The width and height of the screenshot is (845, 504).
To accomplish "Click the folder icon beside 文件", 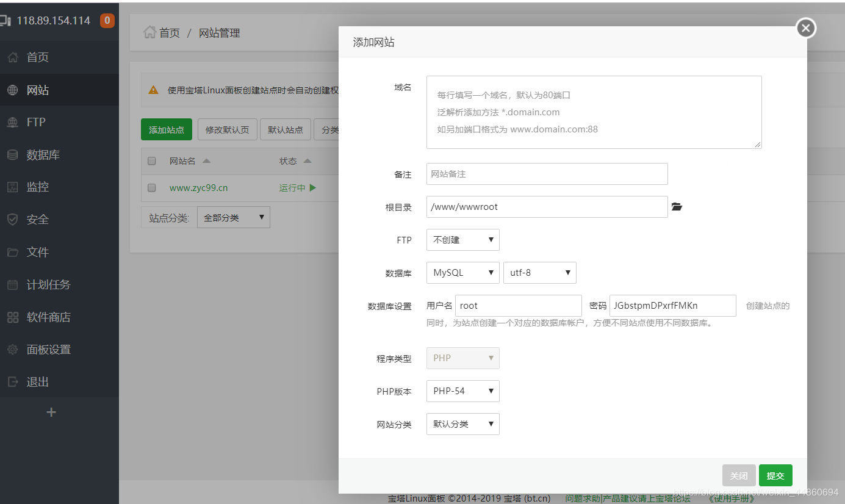I will tap(13, 252).
